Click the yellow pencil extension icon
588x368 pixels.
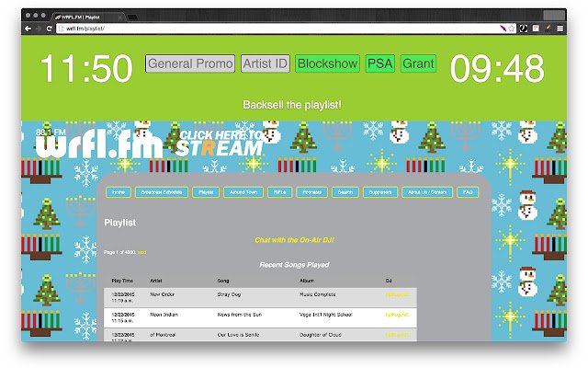(x=548, y=29)
